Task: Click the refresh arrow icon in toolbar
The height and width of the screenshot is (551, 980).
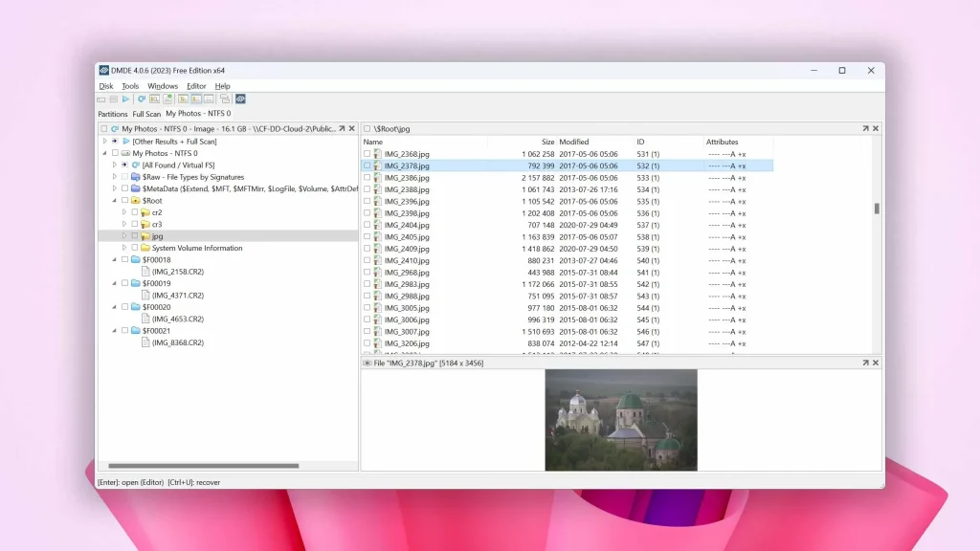Action: (142, 99)
